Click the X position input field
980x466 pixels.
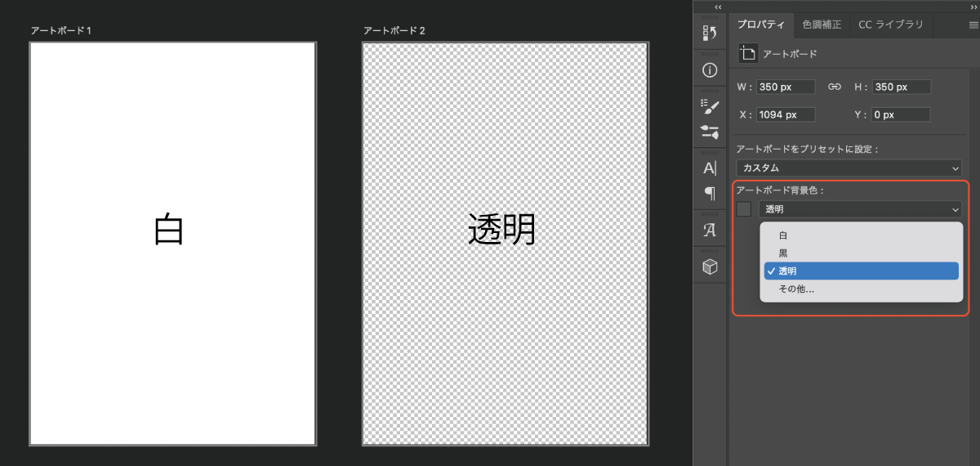pos(787,114)
